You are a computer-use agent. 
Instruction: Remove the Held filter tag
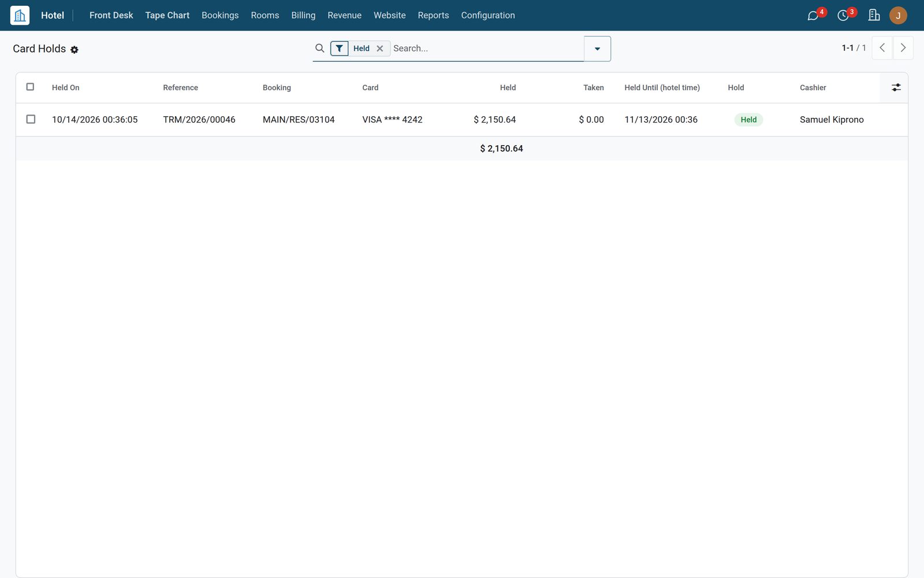pos(380,49)
